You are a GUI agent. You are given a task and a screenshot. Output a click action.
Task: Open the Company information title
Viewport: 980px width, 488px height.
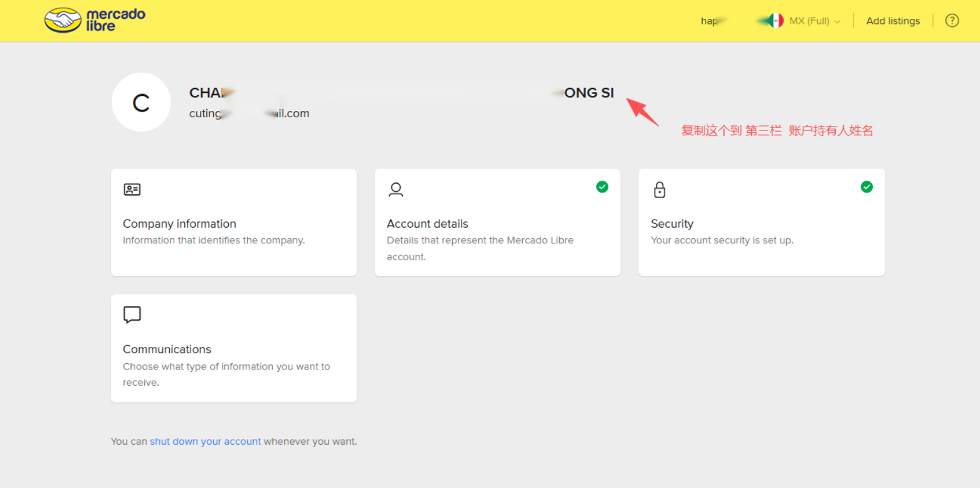pos(179,224)
